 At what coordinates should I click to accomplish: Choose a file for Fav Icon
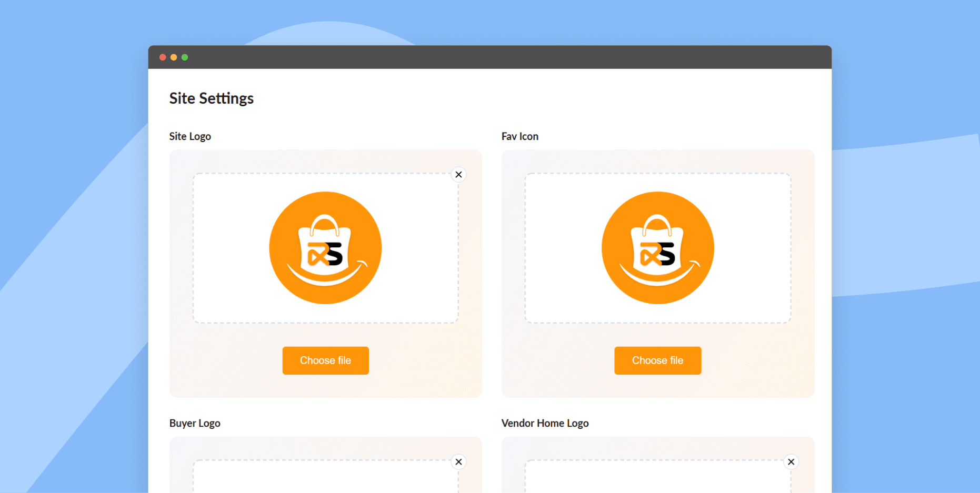(657, 360)
